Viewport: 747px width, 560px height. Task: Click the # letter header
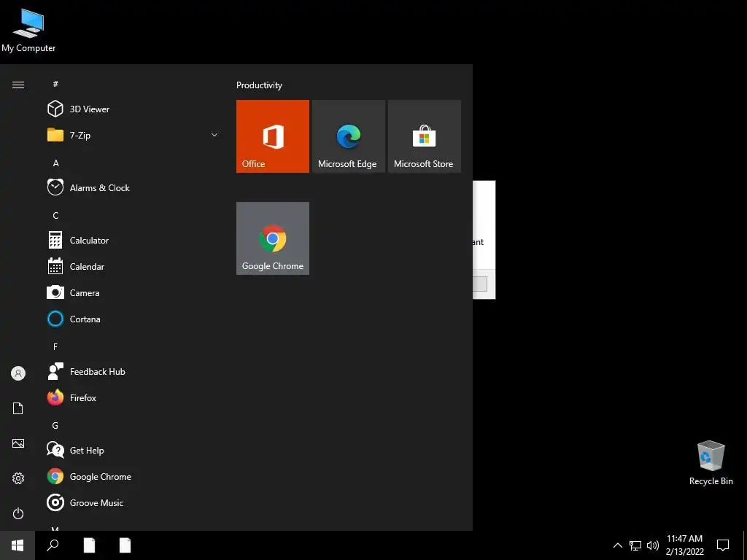coord(55,84)
